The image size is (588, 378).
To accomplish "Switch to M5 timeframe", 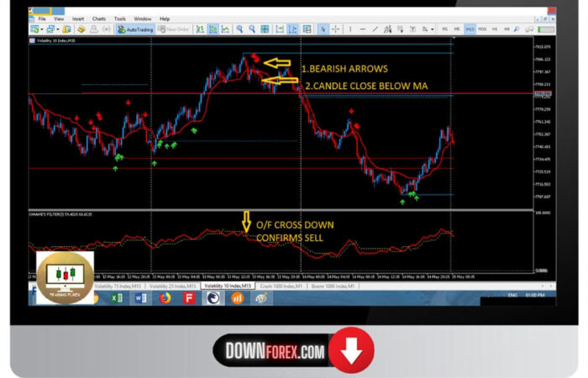I will point(457,29).
